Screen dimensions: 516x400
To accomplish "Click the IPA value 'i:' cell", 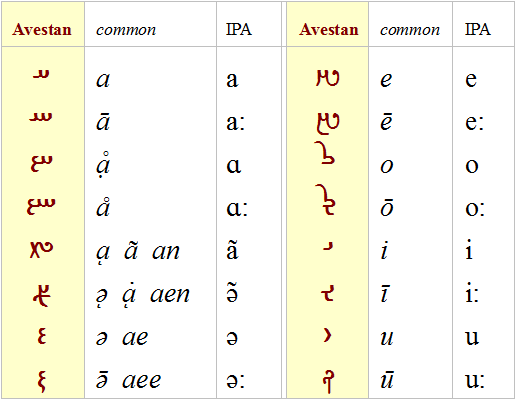I will coord(472,293).
